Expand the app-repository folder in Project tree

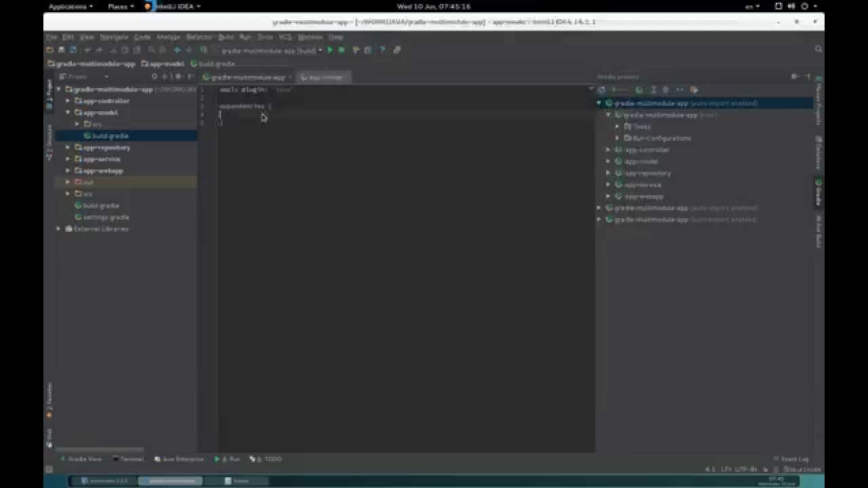pyautogui.click(x=68, y=147)
